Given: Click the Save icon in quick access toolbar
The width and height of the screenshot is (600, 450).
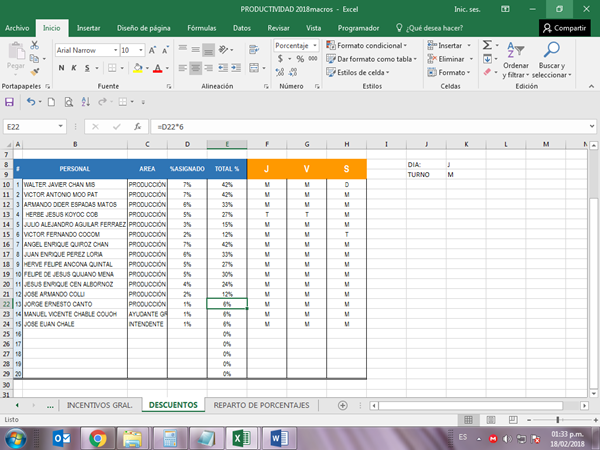Looking at the screenshot, I should coord(10,102).
